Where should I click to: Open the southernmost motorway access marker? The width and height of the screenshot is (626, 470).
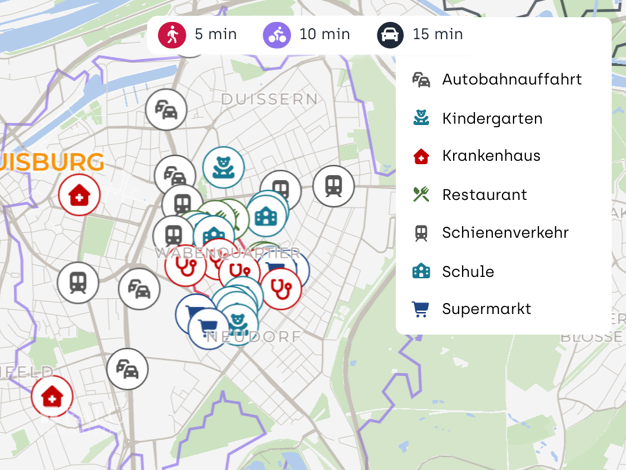pyautogui.click(x=127, y=369)
